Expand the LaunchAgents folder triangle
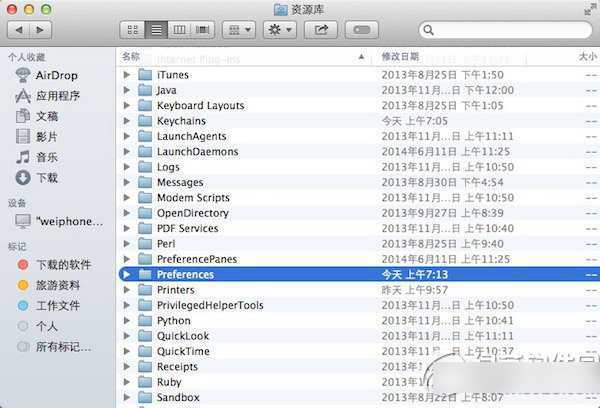Screen dimensions: 600x408 (x=127, y=136)
